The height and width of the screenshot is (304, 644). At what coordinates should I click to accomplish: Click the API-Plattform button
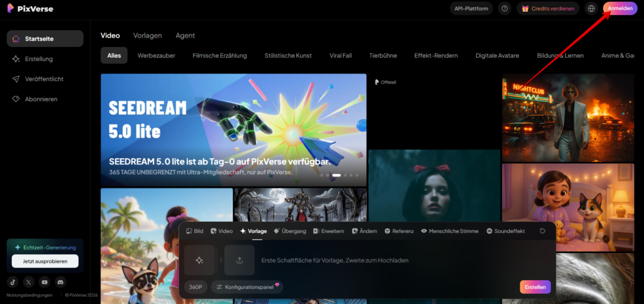tap(470, 8)
